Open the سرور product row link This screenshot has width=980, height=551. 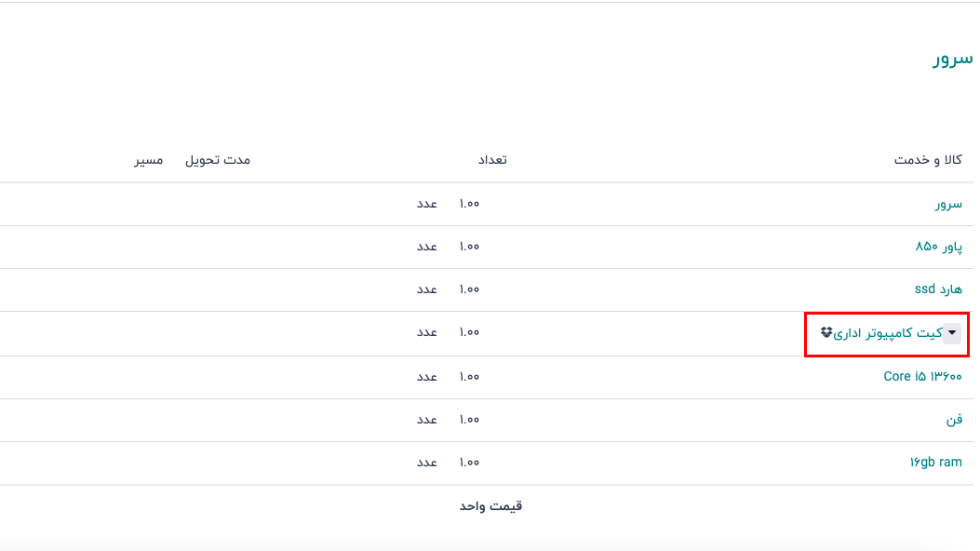click(948, 204)
